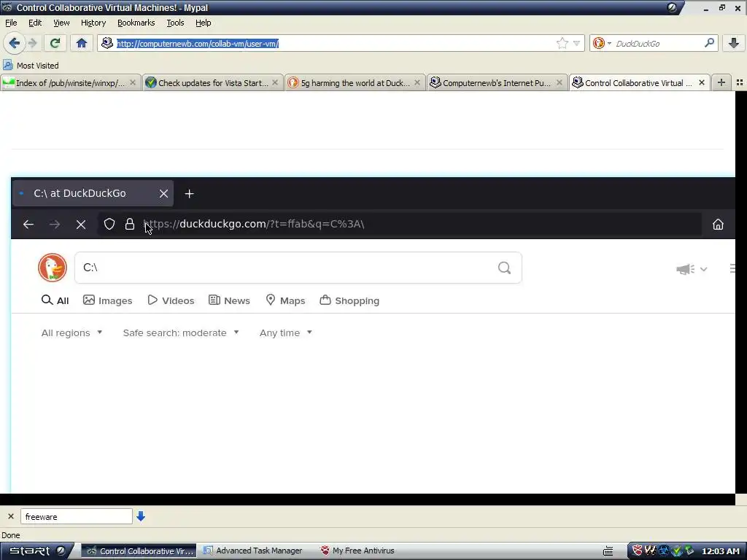Open the File menu
This screenshot has height=560, width=747.
pos(11,23)
